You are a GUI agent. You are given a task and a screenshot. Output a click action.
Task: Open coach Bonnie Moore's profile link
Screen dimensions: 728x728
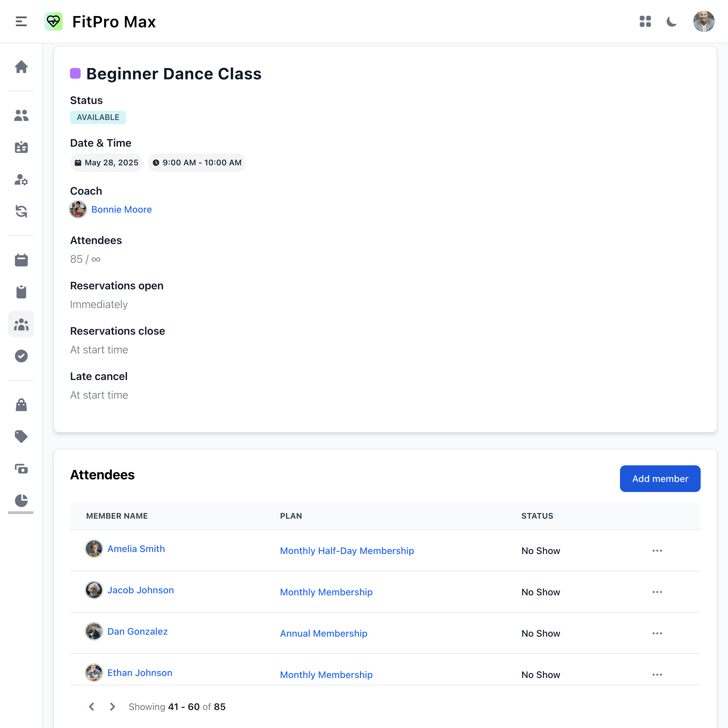pyautogui.click(x=121, y=210)
